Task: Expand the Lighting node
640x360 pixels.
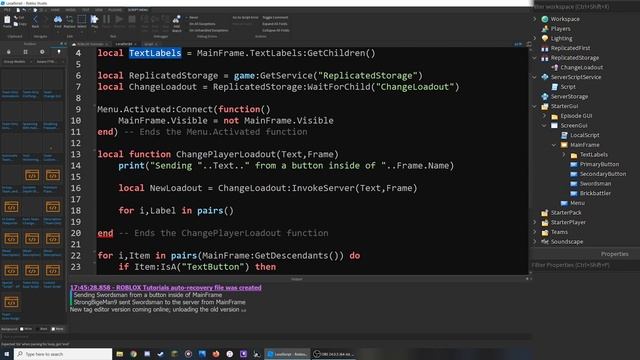Action: pyautogui.click(x=535, y=38)
